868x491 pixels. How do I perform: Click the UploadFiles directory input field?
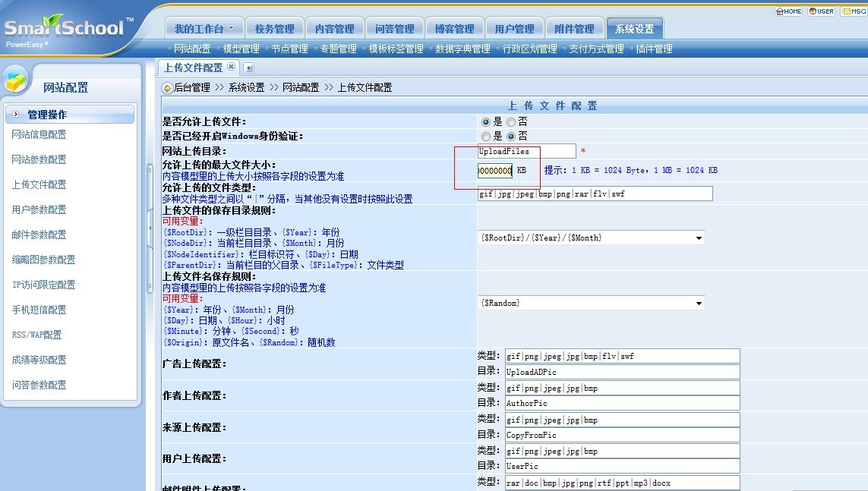click(x=526, y=152)
